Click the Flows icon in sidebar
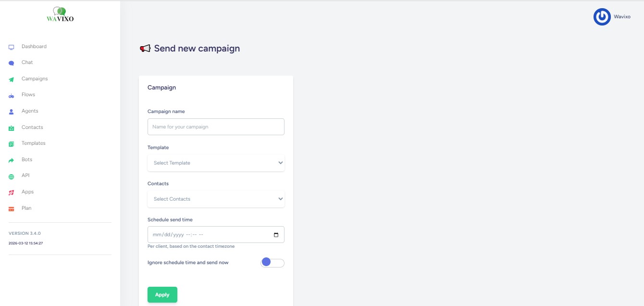 pos(12,95)
